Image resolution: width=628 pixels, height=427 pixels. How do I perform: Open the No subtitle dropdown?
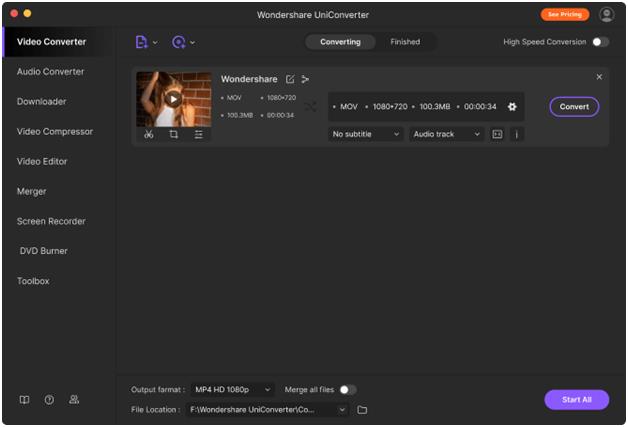(365, 134)
